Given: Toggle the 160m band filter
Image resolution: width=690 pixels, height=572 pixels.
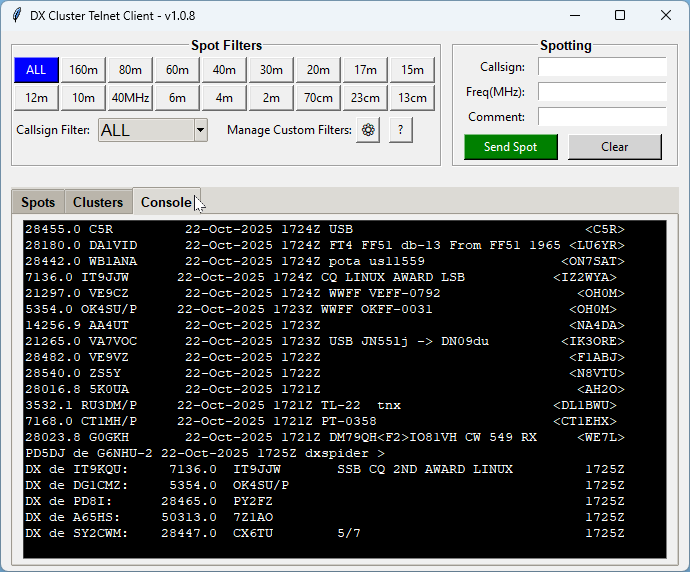Looking at the screenshot, I should (84, 70).
